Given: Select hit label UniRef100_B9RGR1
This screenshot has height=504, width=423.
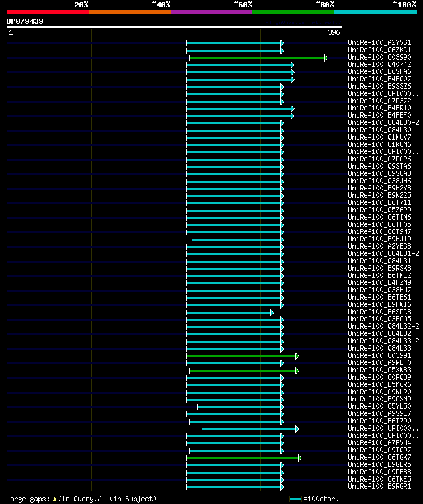Looking at the screenshot, I should [x=379, y=486].
